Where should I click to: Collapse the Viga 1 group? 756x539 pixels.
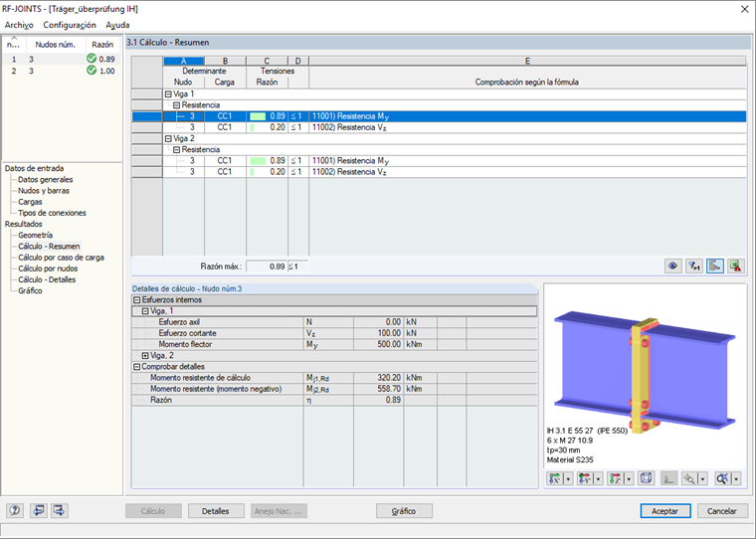[168, 94]
